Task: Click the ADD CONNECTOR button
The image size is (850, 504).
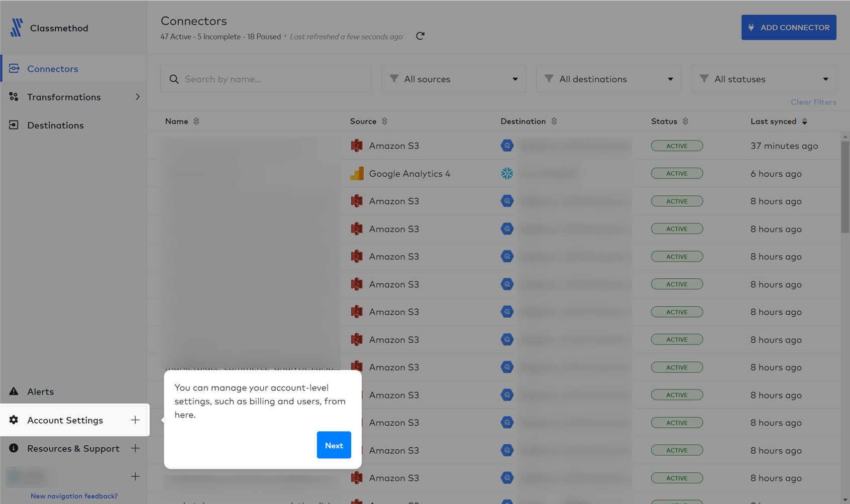Action: 788,28
